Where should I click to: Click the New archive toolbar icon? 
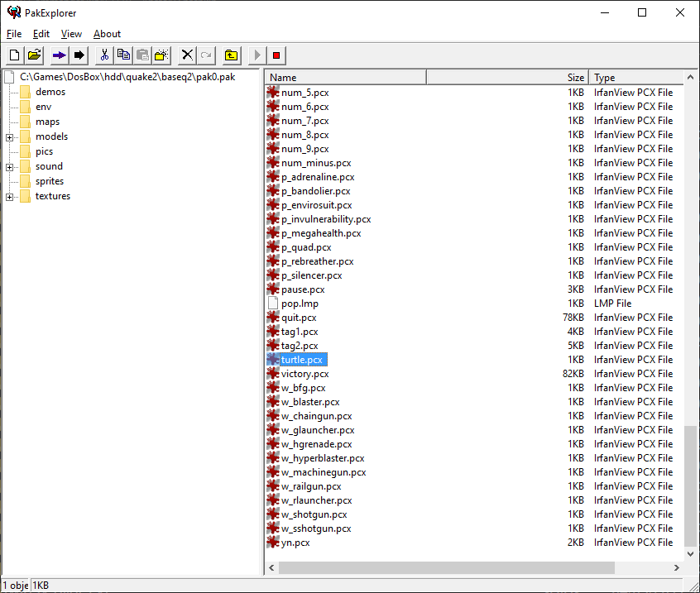pos(14,55)
